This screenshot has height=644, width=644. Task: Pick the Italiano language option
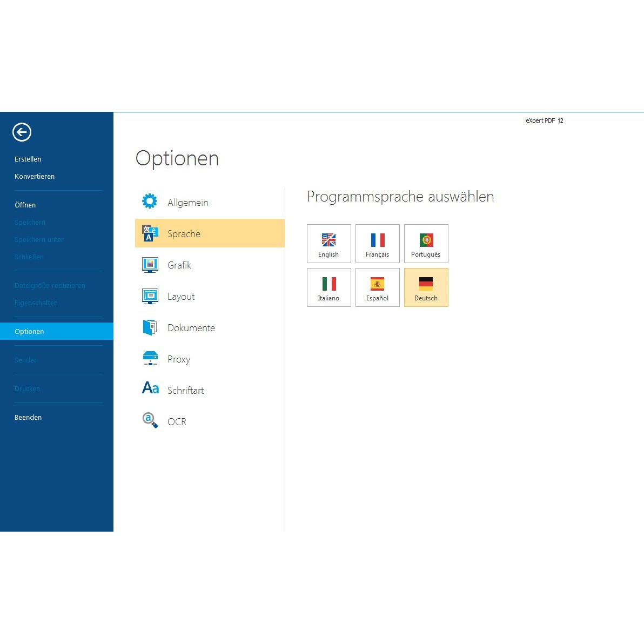point(328,287)
